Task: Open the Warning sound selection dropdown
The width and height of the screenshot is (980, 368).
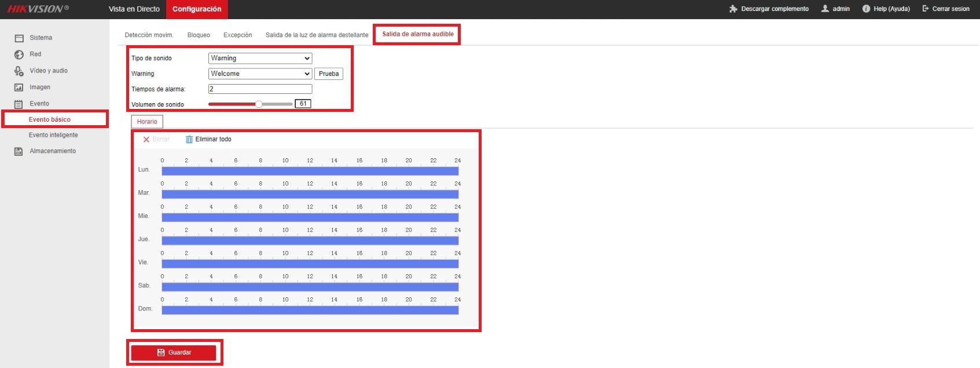Action: pyautogui.click(x=260, y=74)
